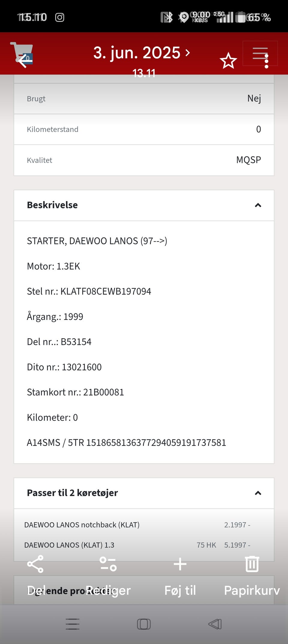Image resolution: width=288 pixels, height=644 pixels.
Task: Tap the Stel nr. KLATF08CEWB197094 text
Action: coord(89,291)
